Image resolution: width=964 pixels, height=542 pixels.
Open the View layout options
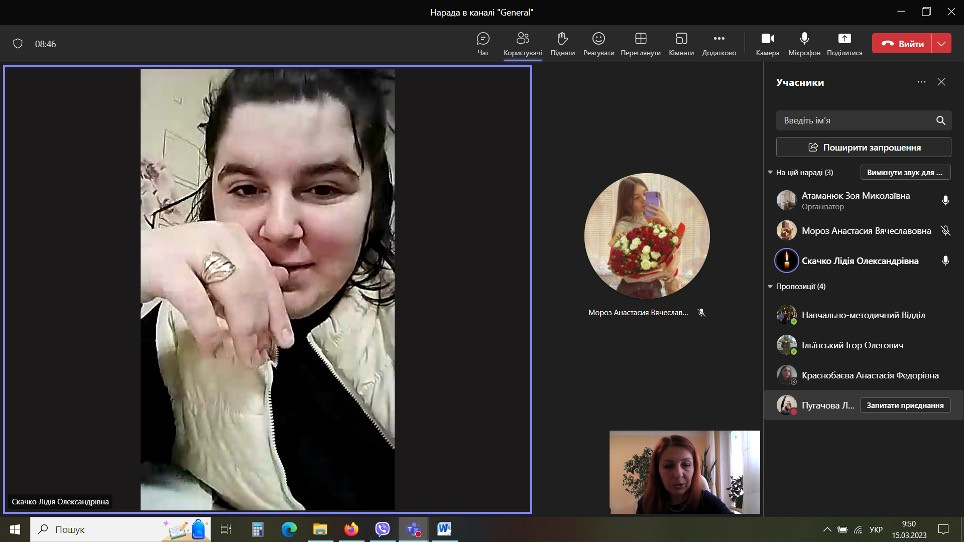click(x=641, y=44)
